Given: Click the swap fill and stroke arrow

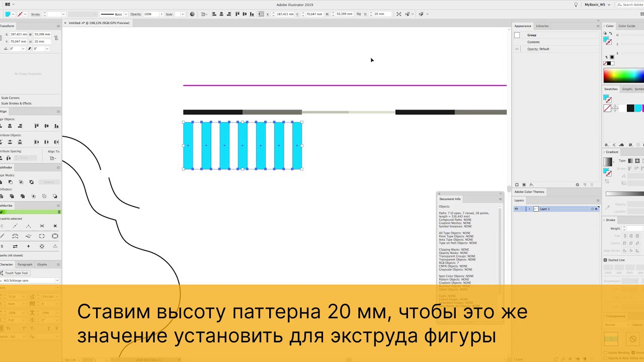Looking at the screenshot, I should click(611, 33).
